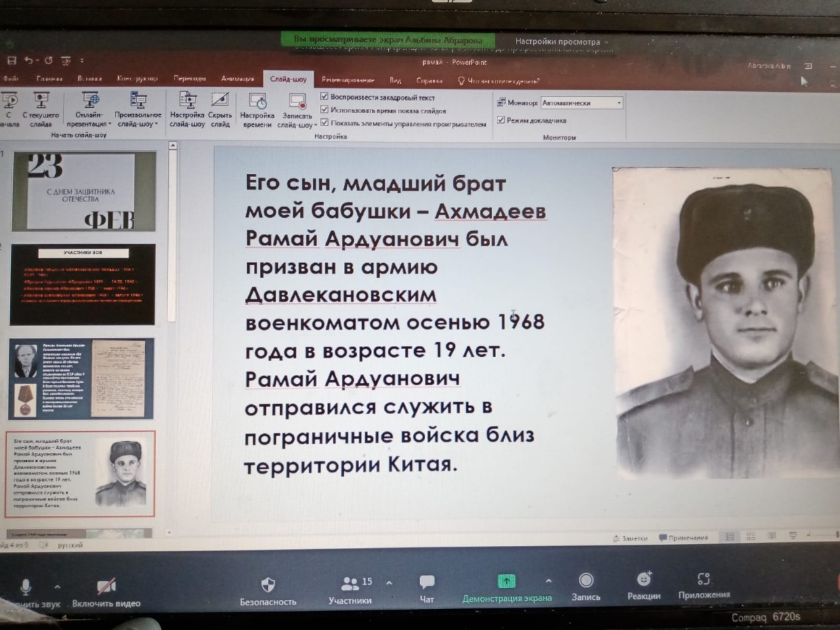Switch to Normal view icon in status bar
The width and height of the screenshot is (840, 630).
(x=730, y=536)
